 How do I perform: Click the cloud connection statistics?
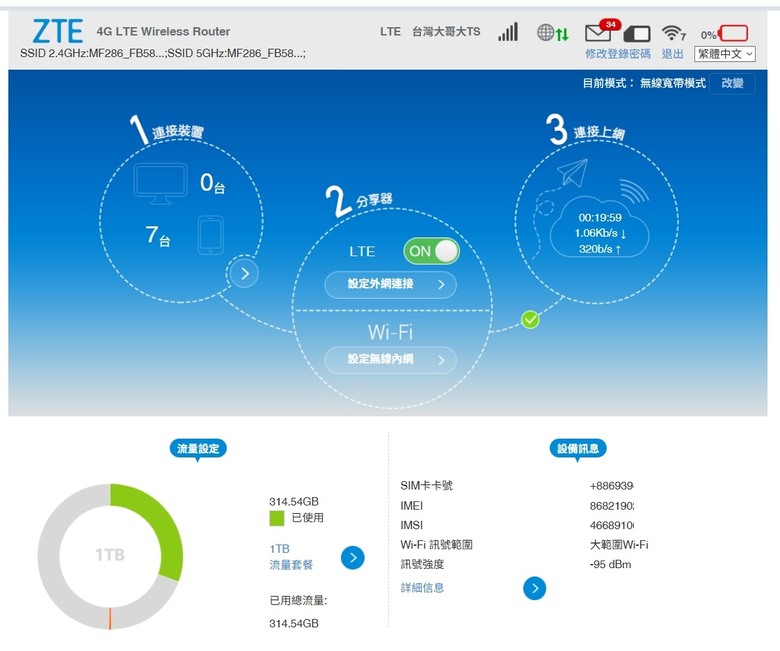coord(599,228)
